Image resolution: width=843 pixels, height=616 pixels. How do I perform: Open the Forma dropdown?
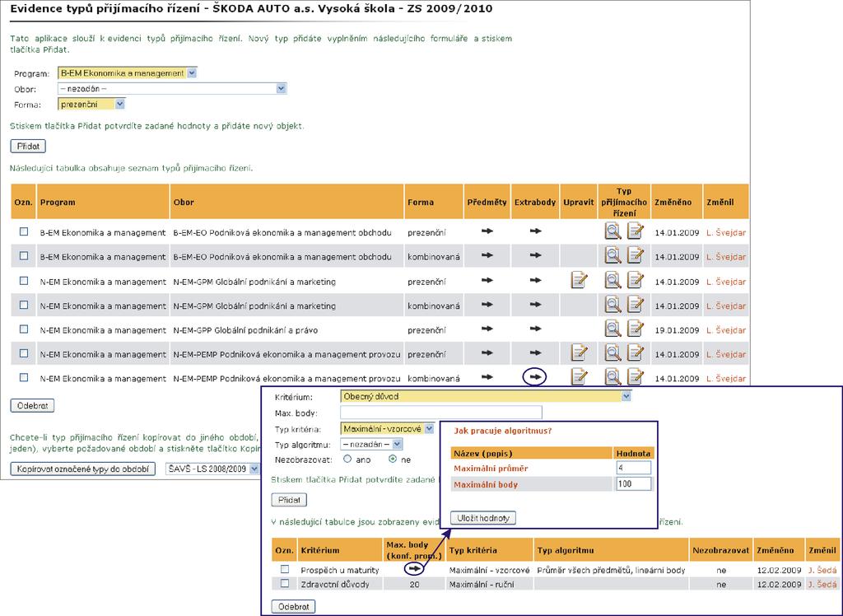point(91,104)
